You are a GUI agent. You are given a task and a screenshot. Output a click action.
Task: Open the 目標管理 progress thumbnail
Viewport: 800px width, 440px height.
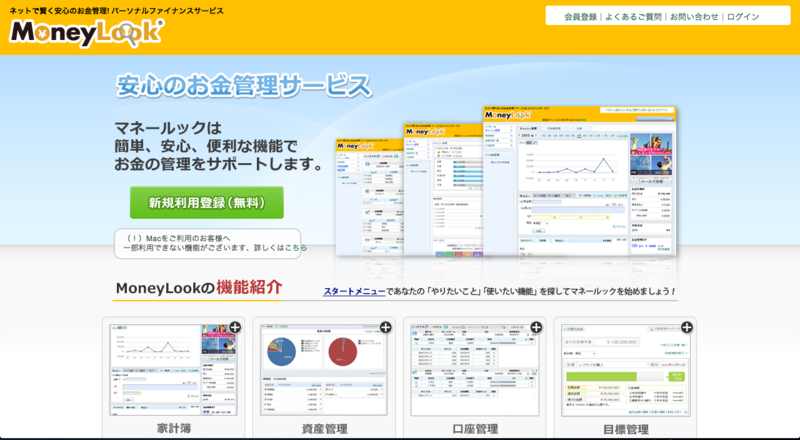click(x=625, y=370)
